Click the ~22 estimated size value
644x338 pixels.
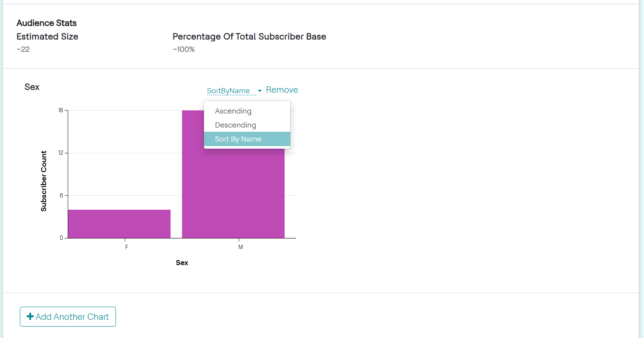[x=23, y=49]
